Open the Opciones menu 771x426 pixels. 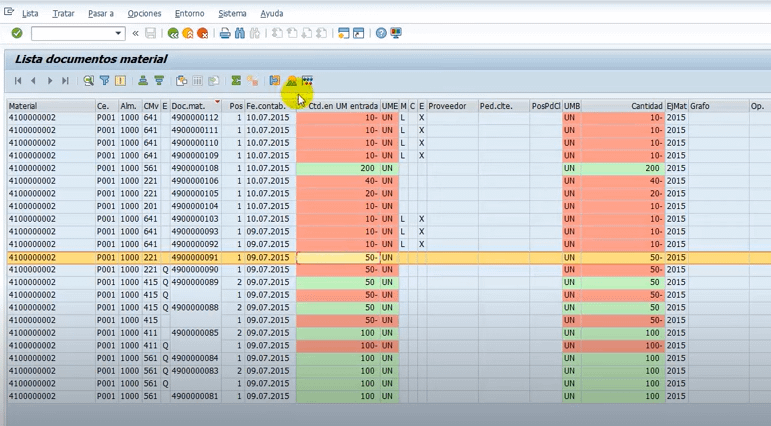click(144, 14)
